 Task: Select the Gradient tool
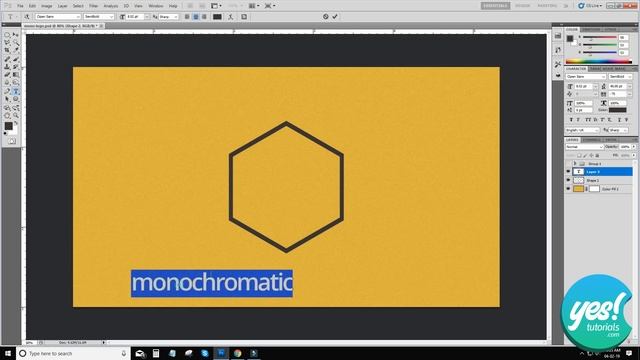click(16, 75)
